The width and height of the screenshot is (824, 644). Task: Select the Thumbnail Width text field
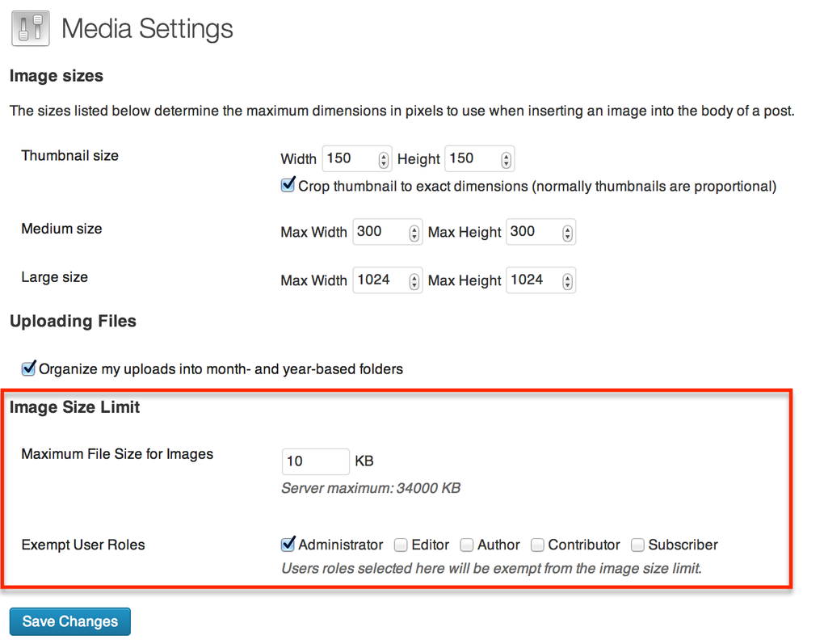click(x=347, y=158)
